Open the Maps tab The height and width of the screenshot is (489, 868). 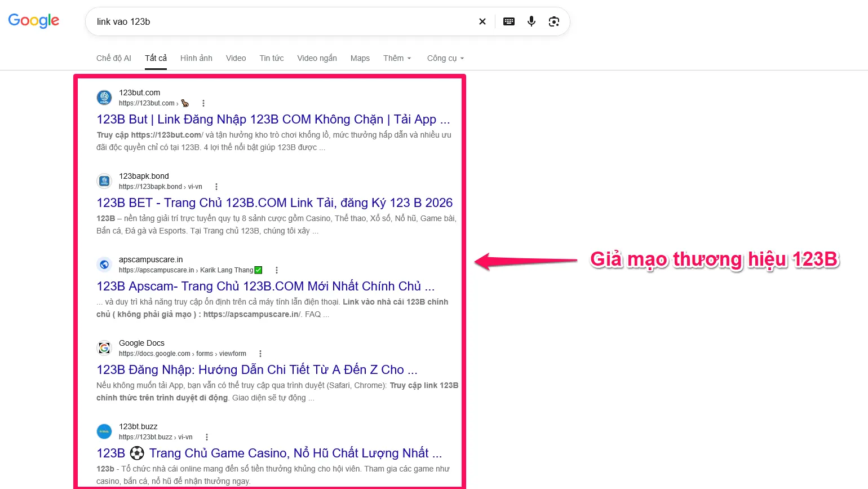360,58
